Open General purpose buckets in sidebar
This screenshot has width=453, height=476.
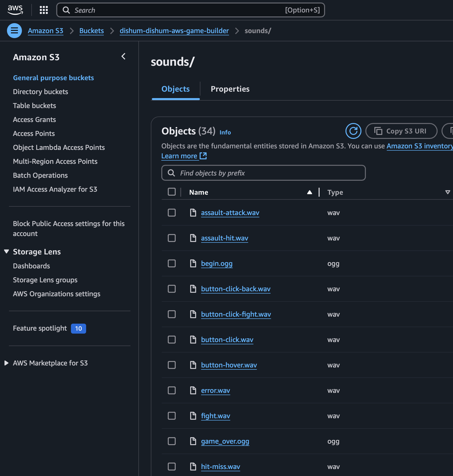[x=54, y=78]
